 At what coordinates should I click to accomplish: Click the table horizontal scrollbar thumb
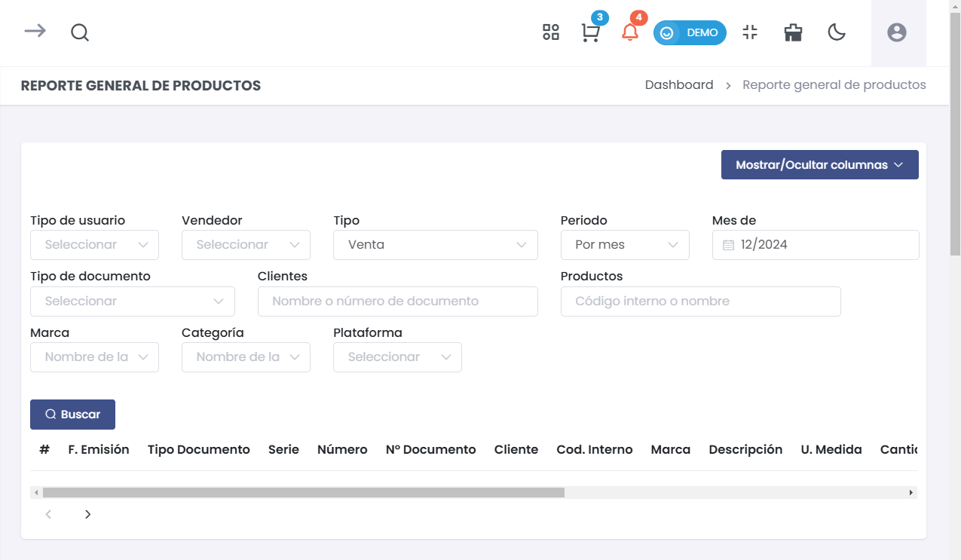[304, 492]
